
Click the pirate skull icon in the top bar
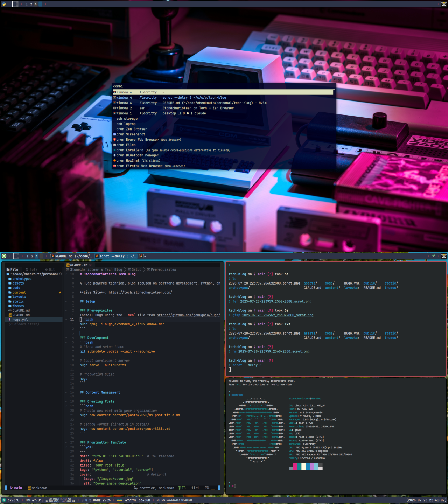click(x=444, y=4)
